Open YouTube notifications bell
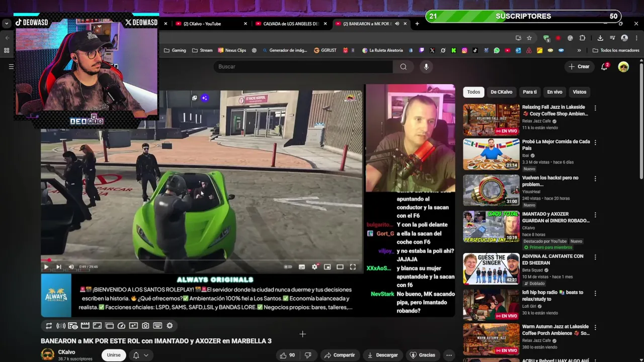Screen dimensions: 644x362 (x=604, y=66)
